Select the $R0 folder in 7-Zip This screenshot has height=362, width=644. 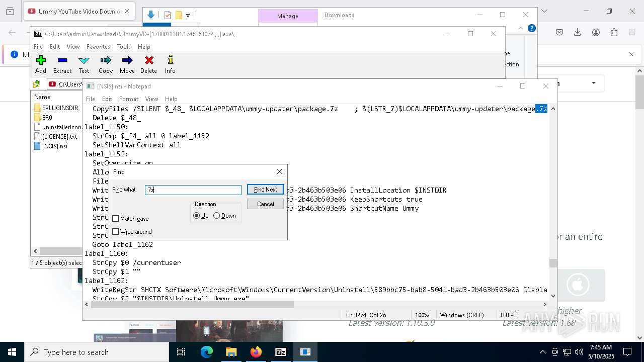(43, 117)
